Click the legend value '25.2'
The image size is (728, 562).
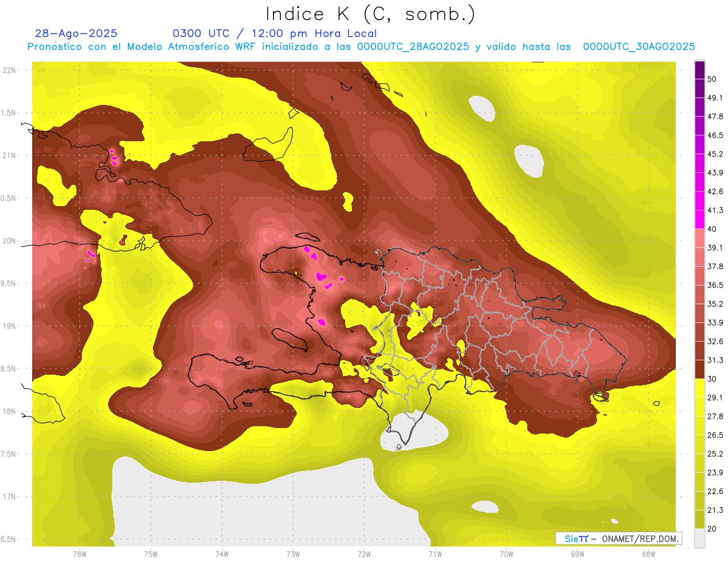(715, 454)
